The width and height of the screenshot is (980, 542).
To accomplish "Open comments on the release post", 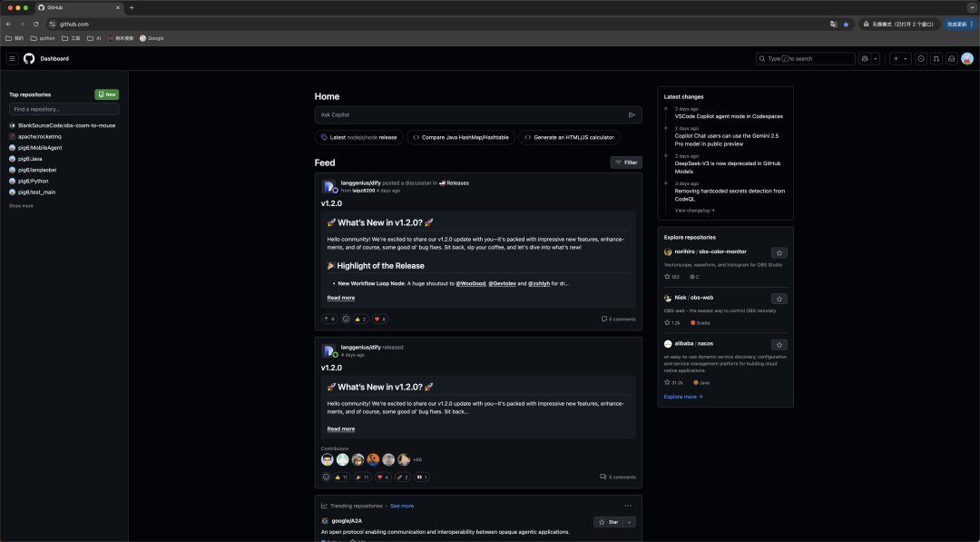I will tap(618, 478).
